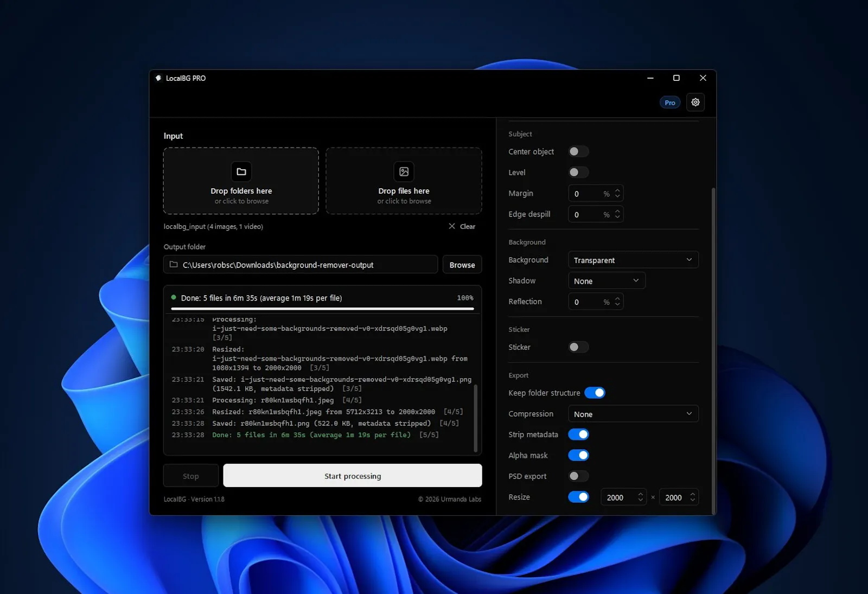Maximize the LocalBG PRO window
Viewport: 868px width, 594px height.
tap(676, 78)
